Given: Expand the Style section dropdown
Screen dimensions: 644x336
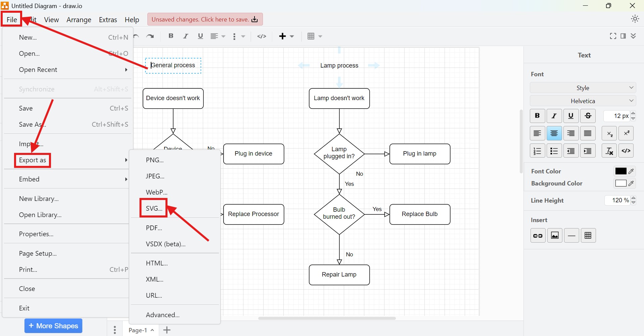Looking at the screenshot, I should (x=583, y=88).
